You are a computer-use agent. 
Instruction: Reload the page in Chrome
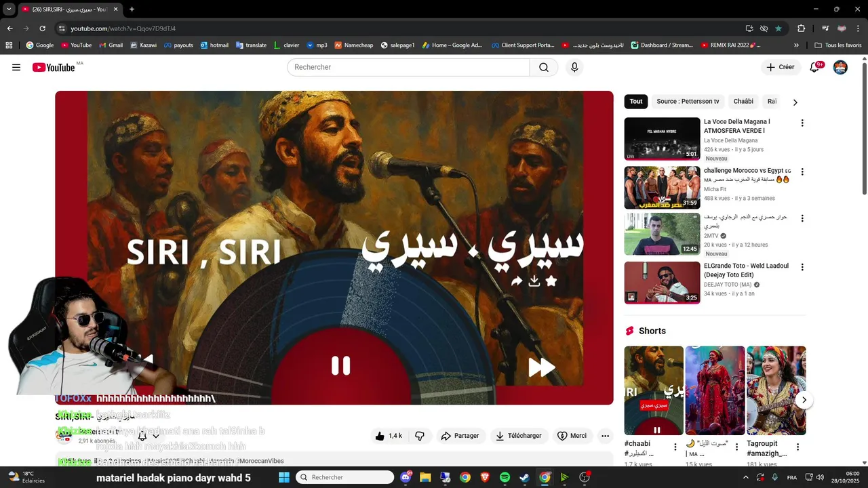[x=42, y=28]
